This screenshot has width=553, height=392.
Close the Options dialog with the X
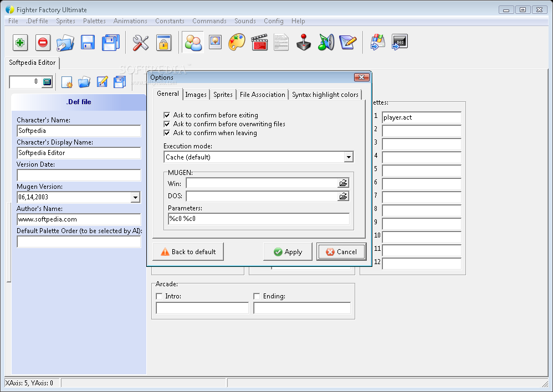[x=361, y=77]
